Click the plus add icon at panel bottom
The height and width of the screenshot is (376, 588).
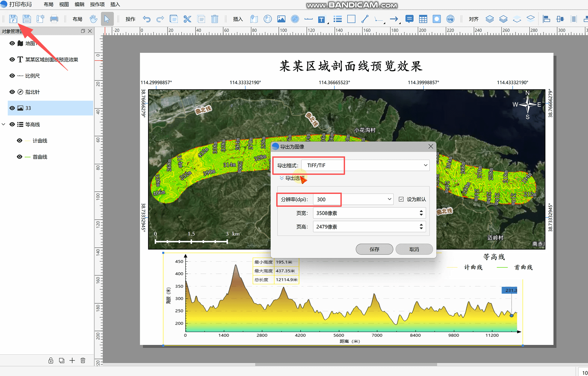(72, 361)
